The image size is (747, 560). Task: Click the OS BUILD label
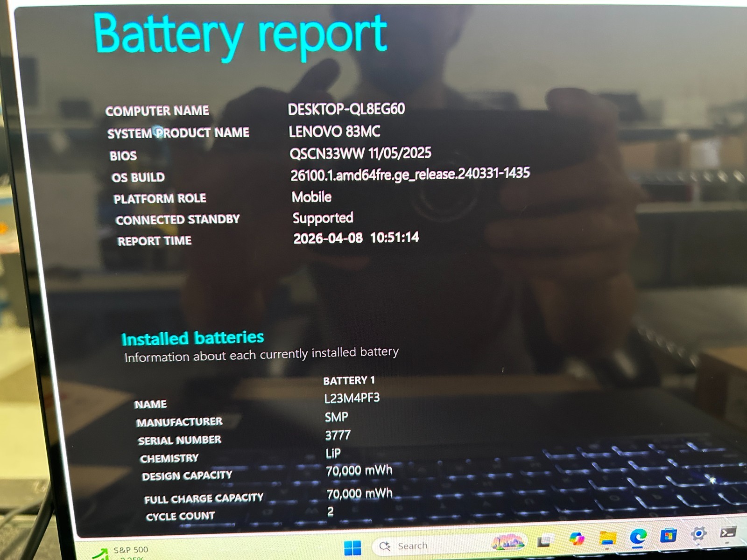pos(138,177)
